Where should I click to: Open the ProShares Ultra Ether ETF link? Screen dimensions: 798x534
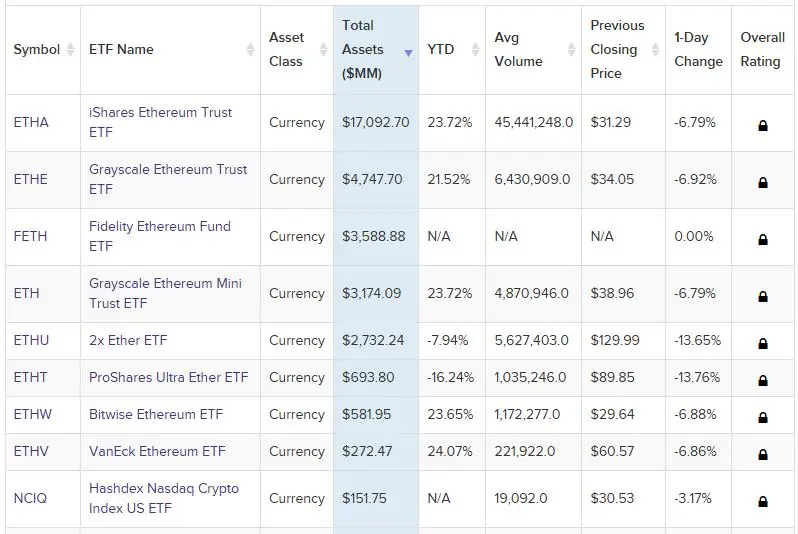pos(168,378)
